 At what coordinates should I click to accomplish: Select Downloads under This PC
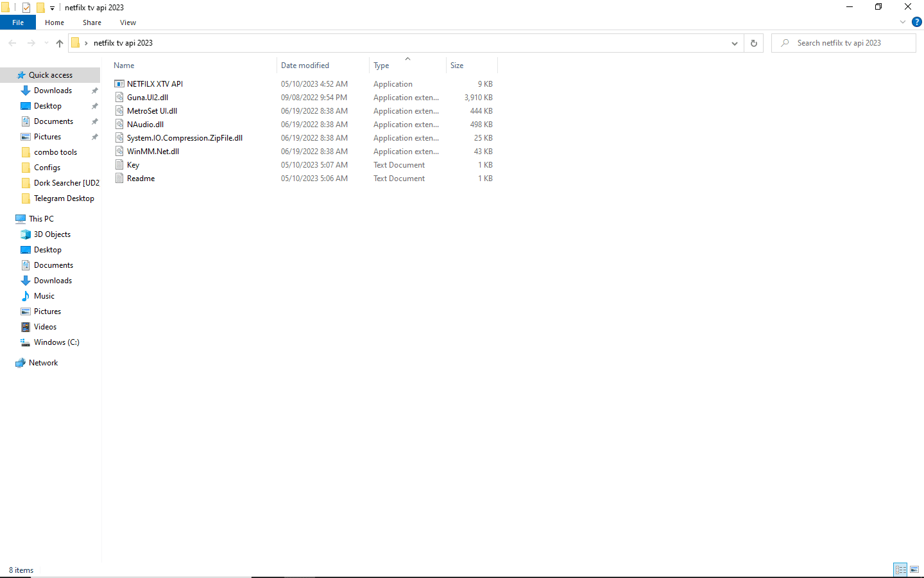coord(53,281)
